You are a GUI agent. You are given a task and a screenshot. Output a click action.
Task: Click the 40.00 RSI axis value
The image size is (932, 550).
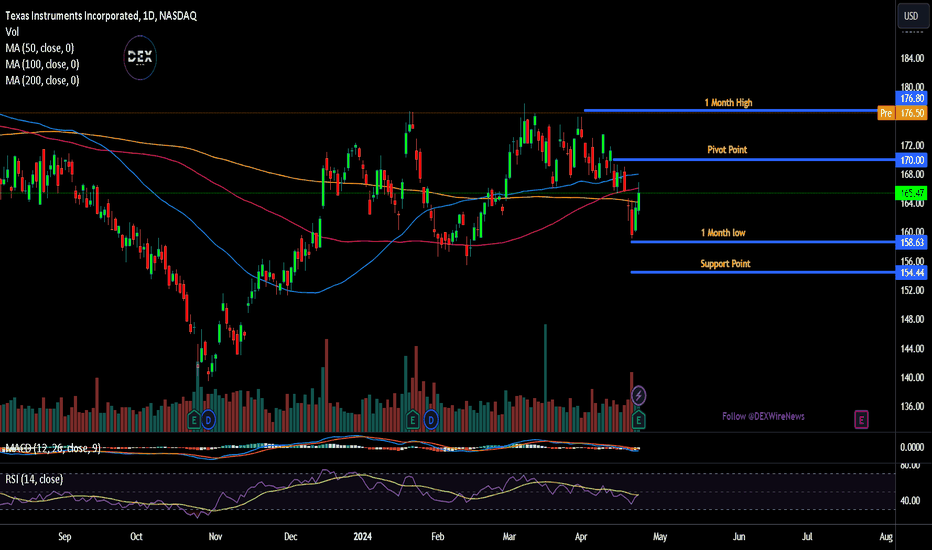pyautogui.click(x=910, y=501)
